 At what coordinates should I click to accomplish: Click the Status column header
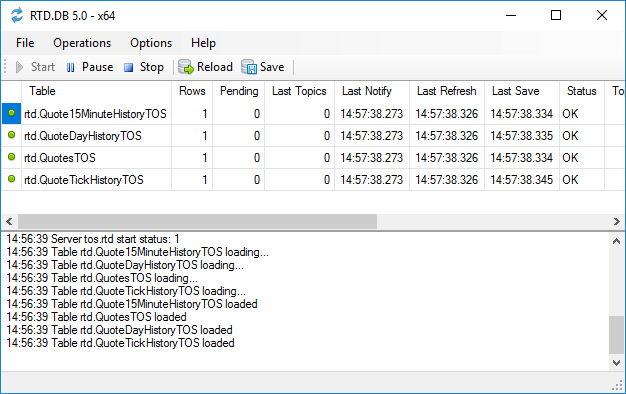(x=582, y=91)
